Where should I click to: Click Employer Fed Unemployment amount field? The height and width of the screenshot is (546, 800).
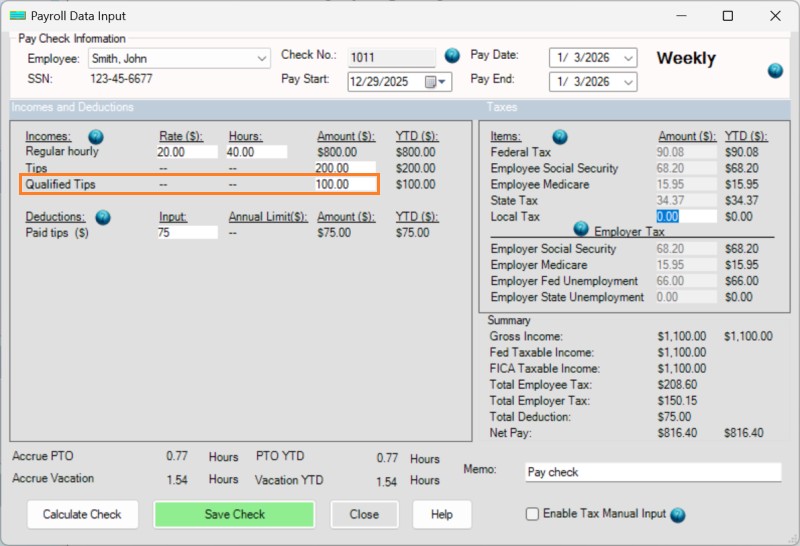point(686,281)
